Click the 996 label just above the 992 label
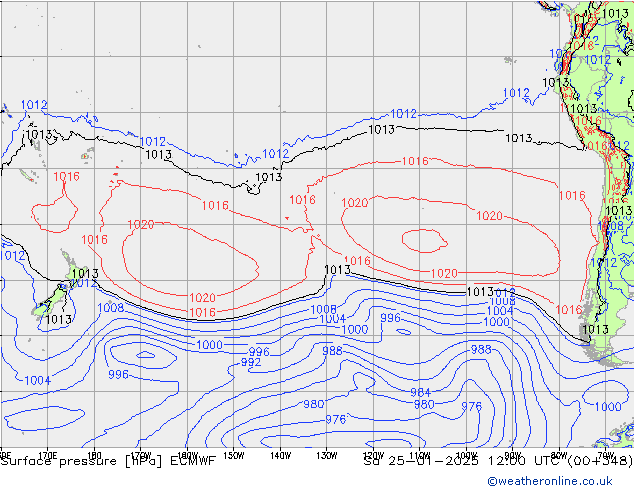This screenshot has width=634, height=490. pyautogui.click(x=259, y=352)
